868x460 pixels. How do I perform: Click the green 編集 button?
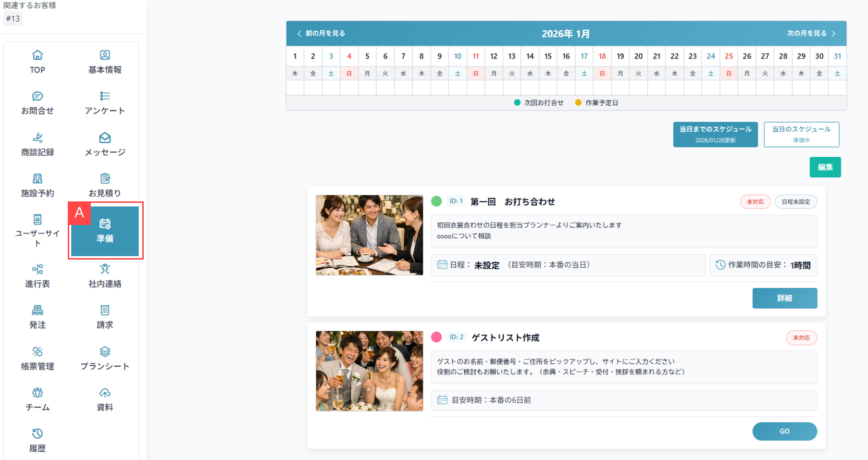point(825,167)
